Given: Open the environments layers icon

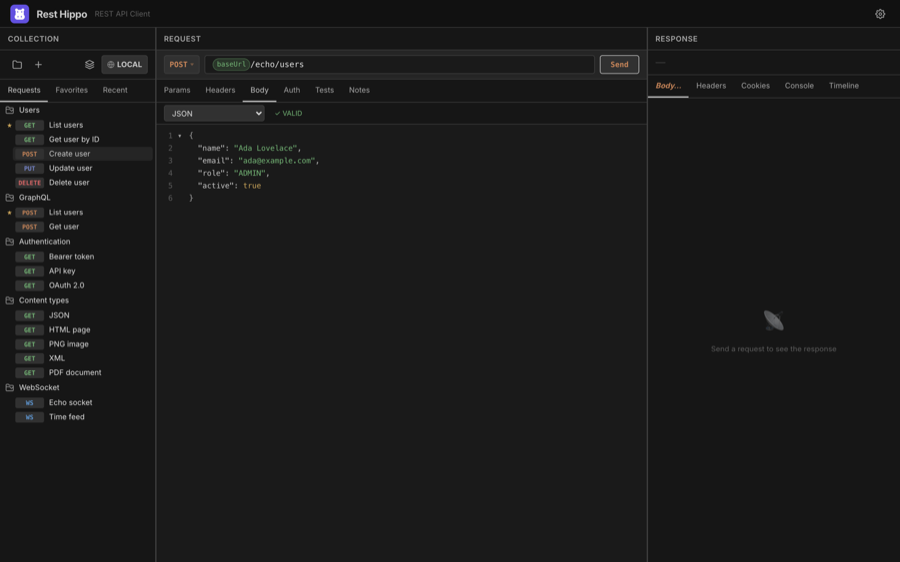Looking at the screenshot, I should pos(90,64).
